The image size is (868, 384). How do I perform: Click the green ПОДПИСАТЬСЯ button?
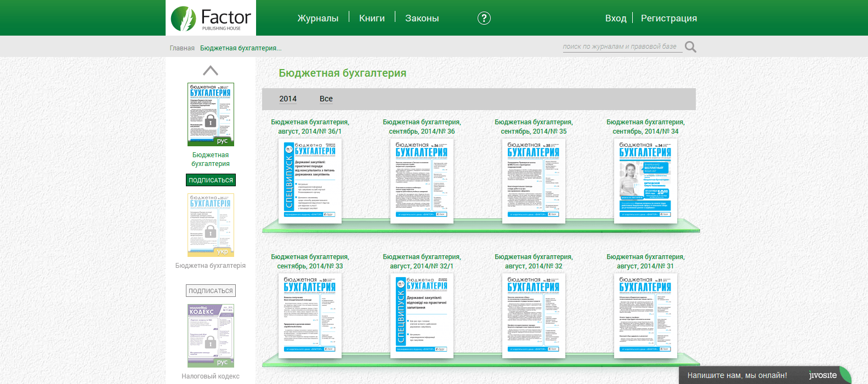[x=211, y=180]
